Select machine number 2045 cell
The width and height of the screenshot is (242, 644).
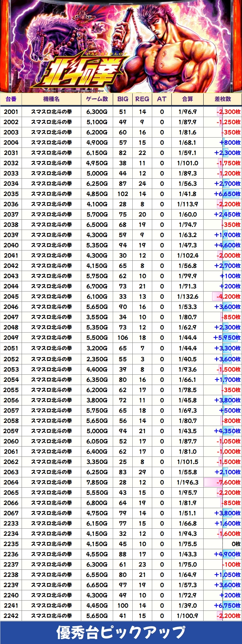click(11, 296)
